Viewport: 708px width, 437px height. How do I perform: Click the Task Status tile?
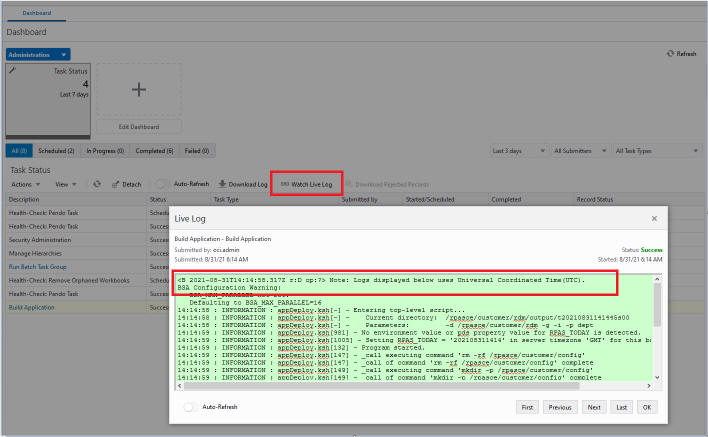[x=48, y=101]
